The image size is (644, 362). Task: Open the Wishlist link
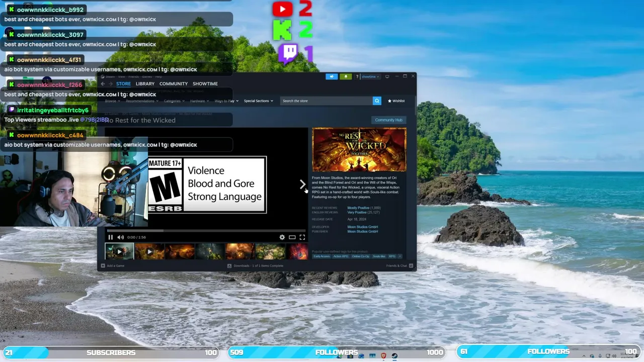396,101
